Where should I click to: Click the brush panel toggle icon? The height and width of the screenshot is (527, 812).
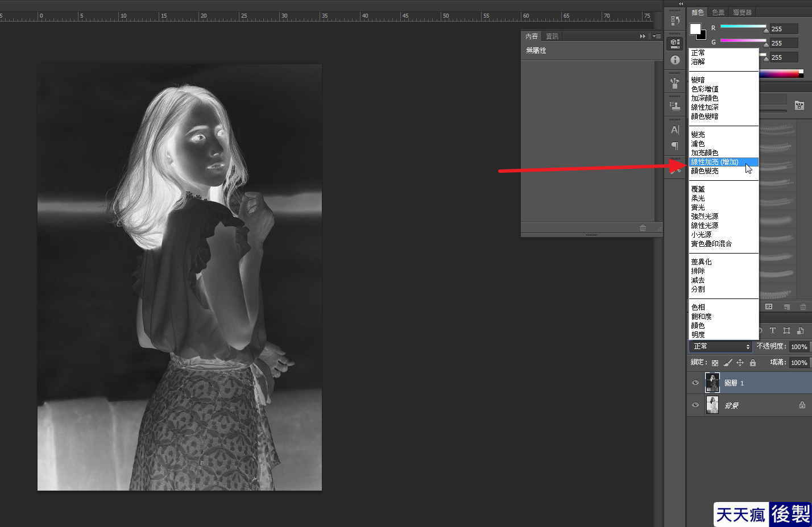tap(769, 307)
